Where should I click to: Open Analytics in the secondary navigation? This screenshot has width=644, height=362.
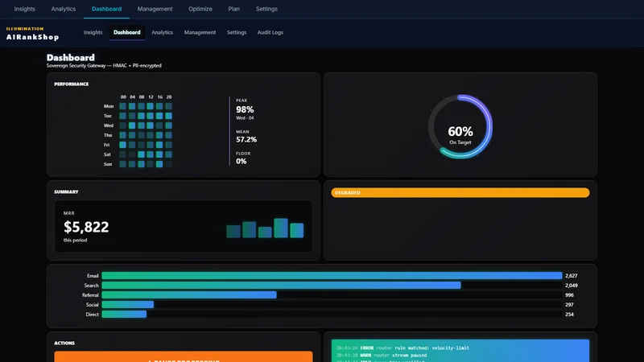(163, 32)
